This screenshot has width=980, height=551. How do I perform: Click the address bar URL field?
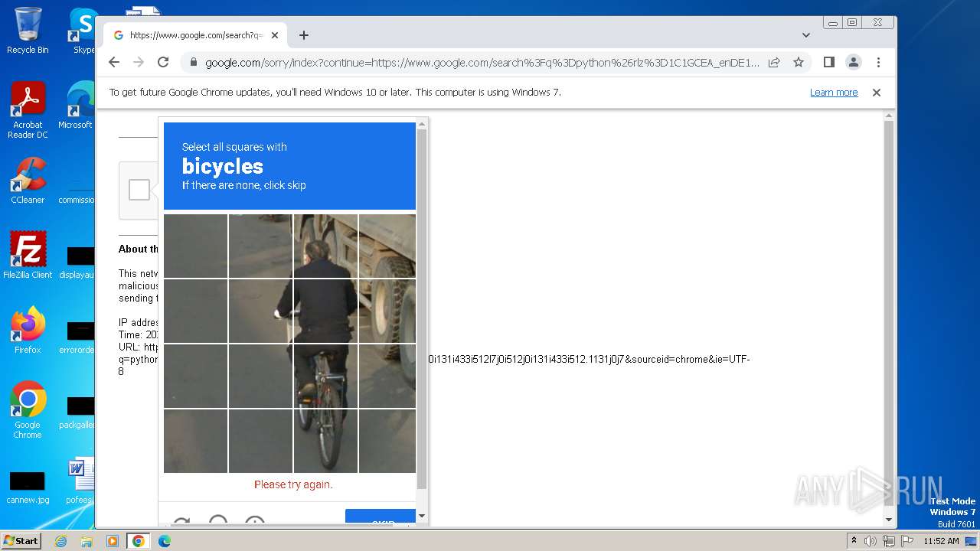point(482,62)
